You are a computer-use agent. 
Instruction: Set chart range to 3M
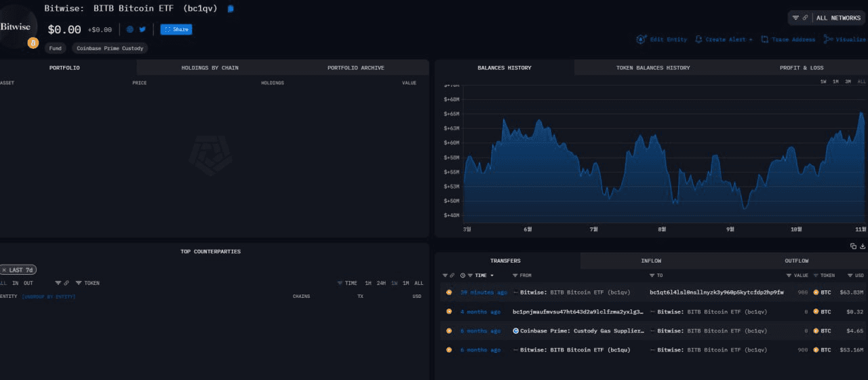click(848, 81)
